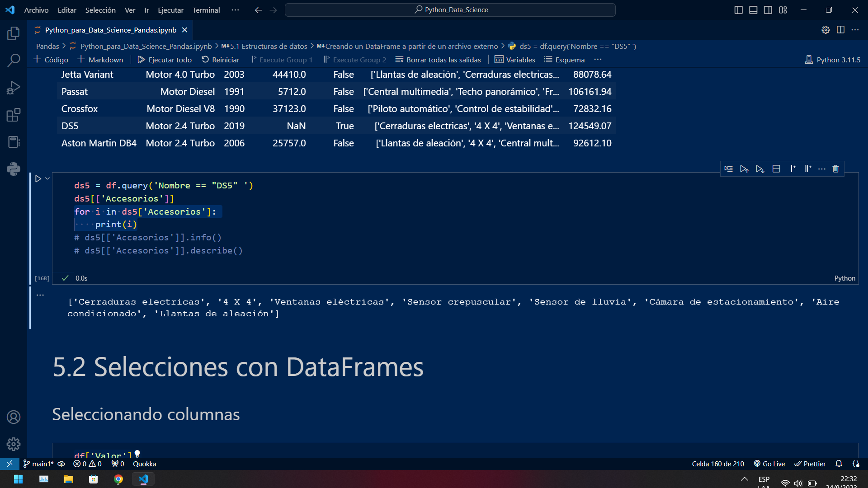Open the Explorer view in activity bar
Viewport: 868px width, 488px height.
click(14, 33)
